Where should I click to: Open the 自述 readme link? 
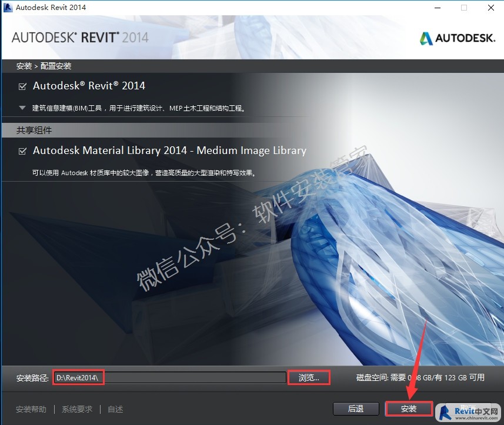(115, 409)
